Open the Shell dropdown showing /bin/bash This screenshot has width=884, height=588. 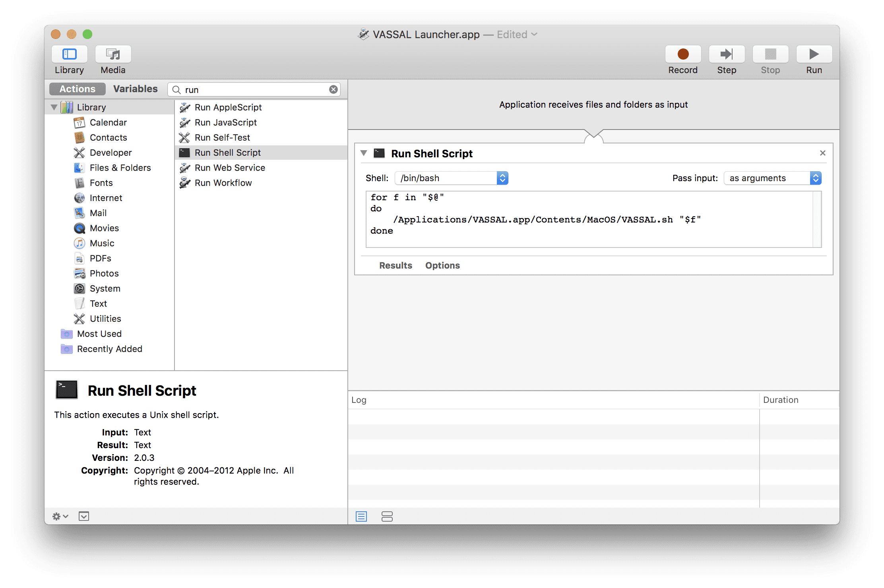(502, 178)
